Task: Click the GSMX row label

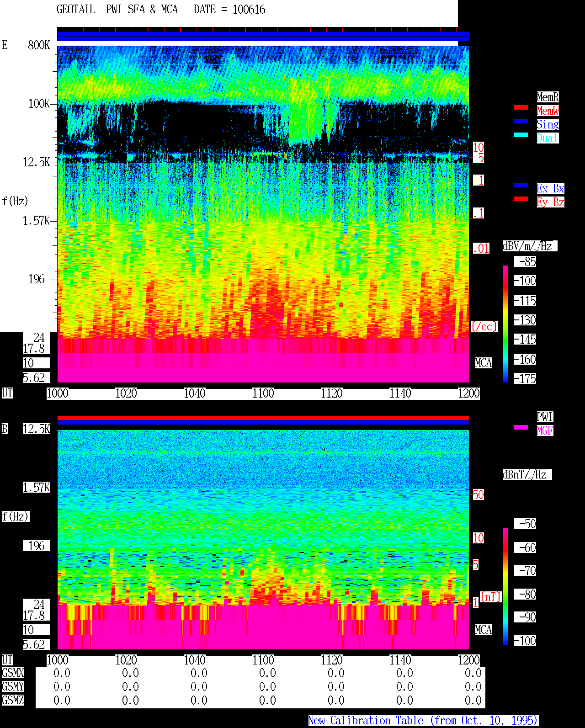Action: [13, 673]
